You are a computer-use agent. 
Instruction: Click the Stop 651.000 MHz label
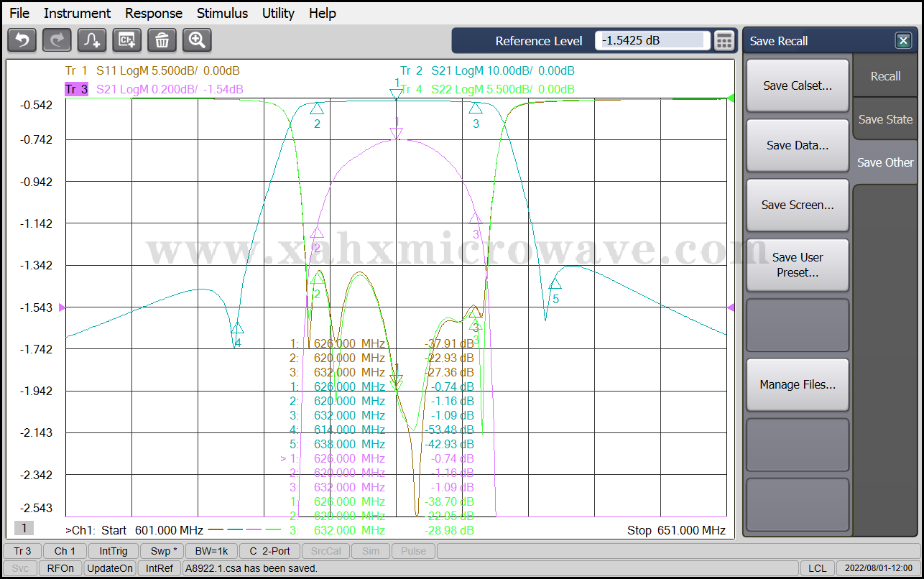pyautogui.click(x=676, y=531)
